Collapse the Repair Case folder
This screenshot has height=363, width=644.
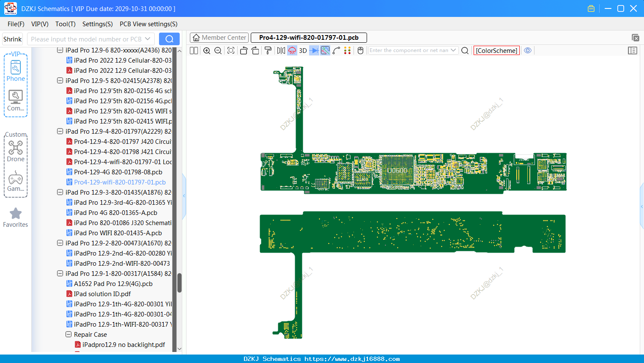point(69,335)
